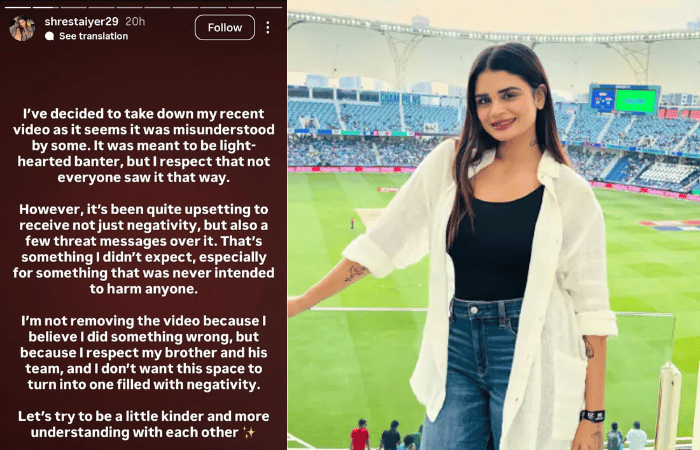
Task: Click the 20h story timestamp
Action: tap(135, 21)
